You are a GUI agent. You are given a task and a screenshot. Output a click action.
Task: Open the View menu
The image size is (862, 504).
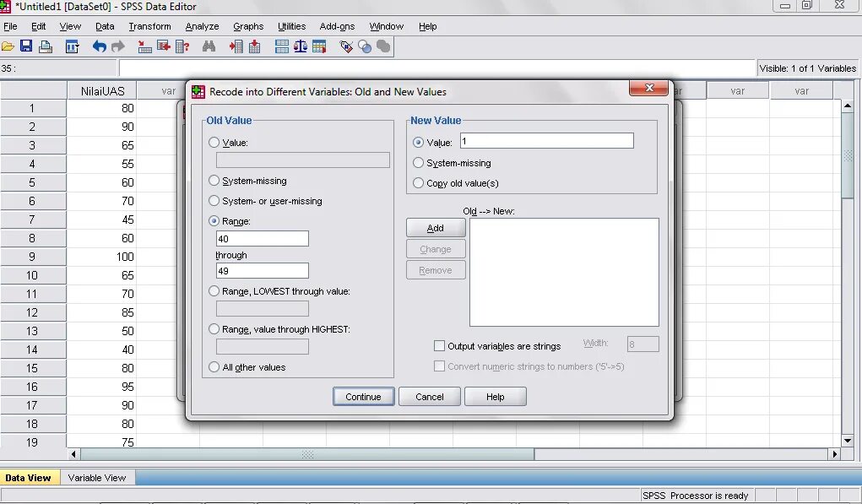click(70, 26)
